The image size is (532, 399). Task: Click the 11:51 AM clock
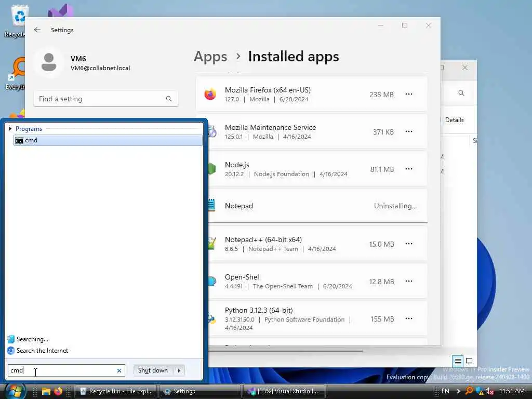coord(512,391)
